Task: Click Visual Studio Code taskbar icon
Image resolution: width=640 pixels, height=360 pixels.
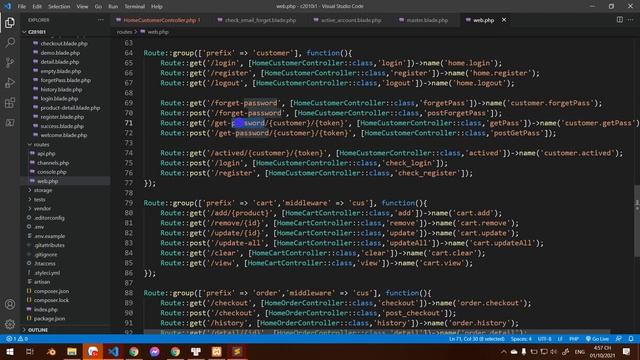Action: click(x=113, y=351)
